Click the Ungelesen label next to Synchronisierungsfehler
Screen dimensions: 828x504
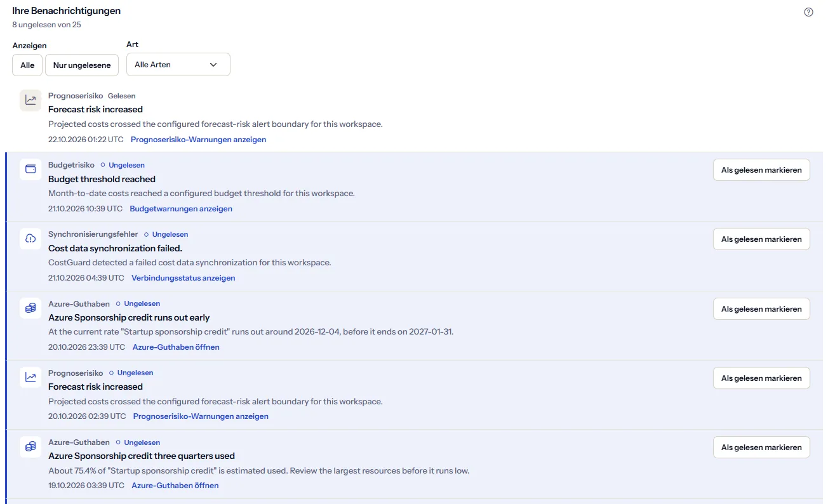(170, 234)
